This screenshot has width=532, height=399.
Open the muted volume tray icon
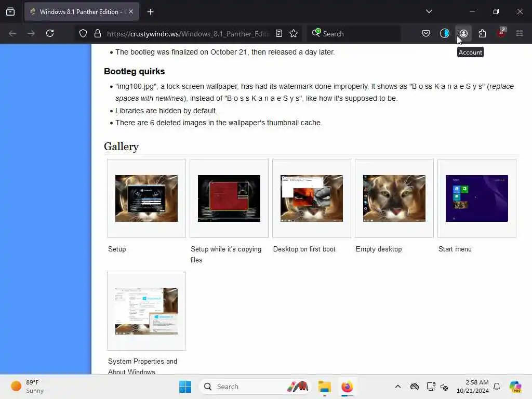[444, 387]
